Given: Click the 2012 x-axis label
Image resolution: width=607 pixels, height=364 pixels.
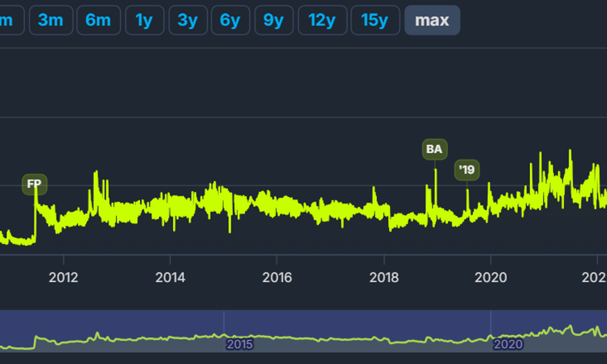Looking at the screenshot, I should tap(63, 278).
